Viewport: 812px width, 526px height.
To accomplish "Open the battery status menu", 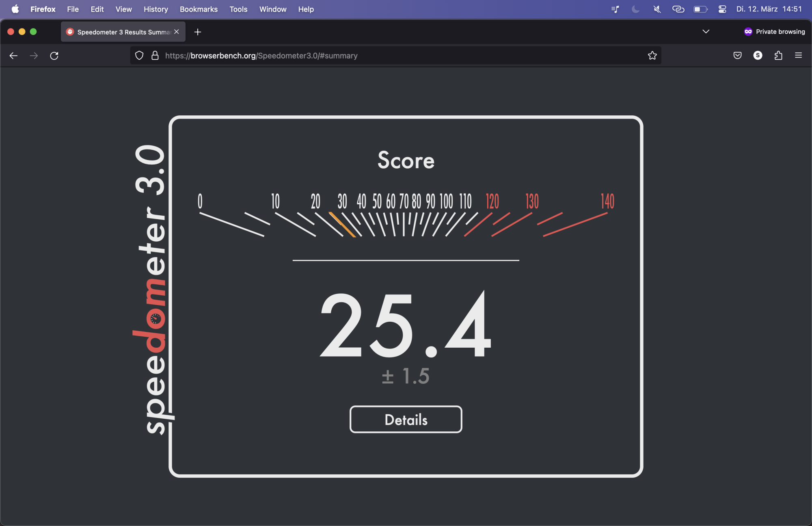I will click(700, 9).
